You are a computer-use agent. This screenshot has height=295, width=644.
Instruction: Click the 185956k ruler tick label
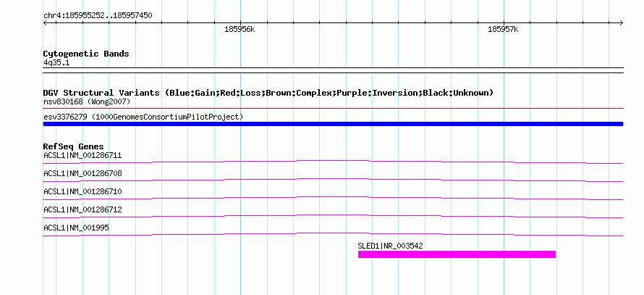point(240,29)
